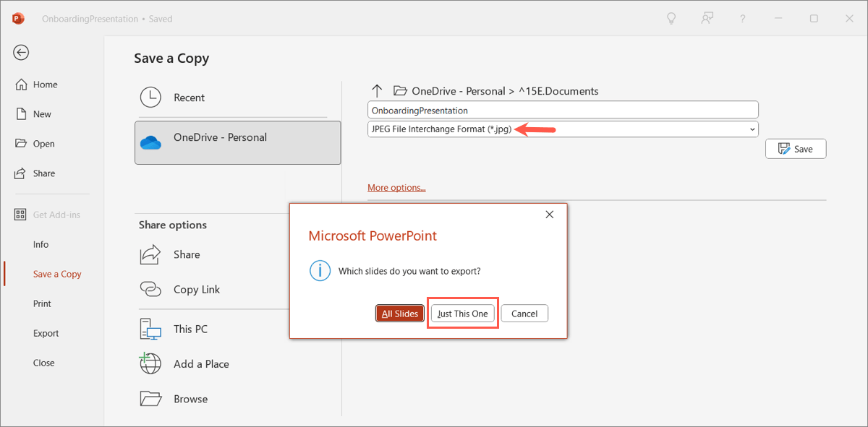This screenshot has height=427, width=868.
Task: Open the feedback person icon in title bar
Action: [707, 19]
